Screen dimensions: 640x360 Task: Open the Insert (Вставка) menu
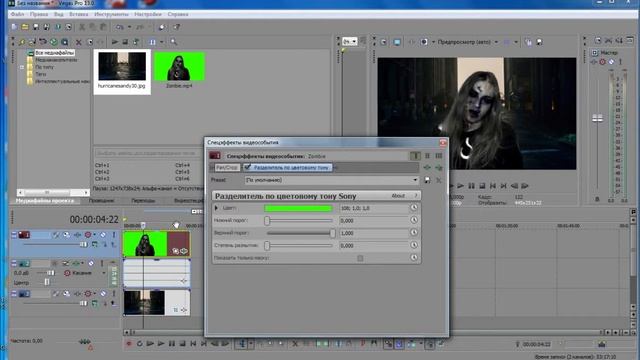tap(79, 14)
